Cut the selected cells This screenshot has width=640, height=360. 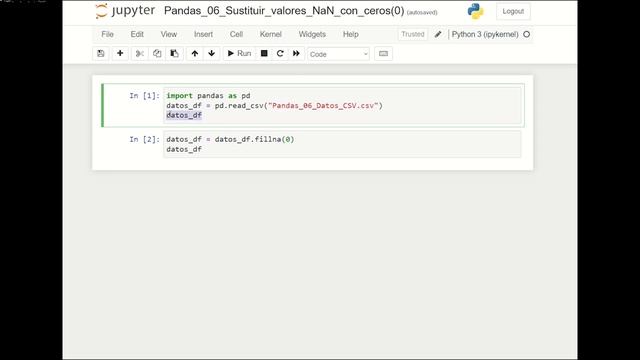(140, 53)
